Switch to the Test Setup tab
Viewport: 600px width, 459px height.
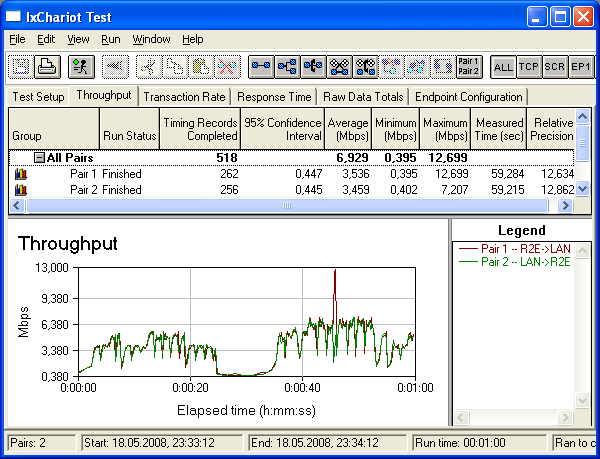coord(38,97)
